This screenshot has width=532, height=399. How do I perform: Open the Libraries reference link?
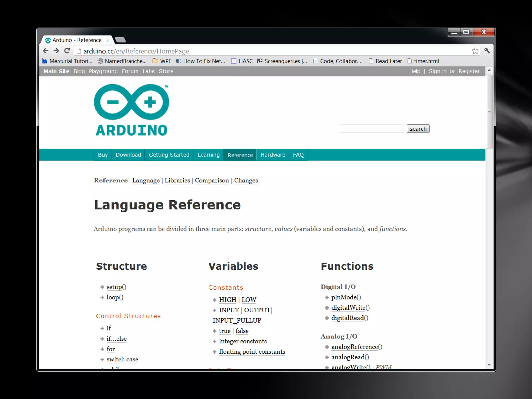click(177, 181)
